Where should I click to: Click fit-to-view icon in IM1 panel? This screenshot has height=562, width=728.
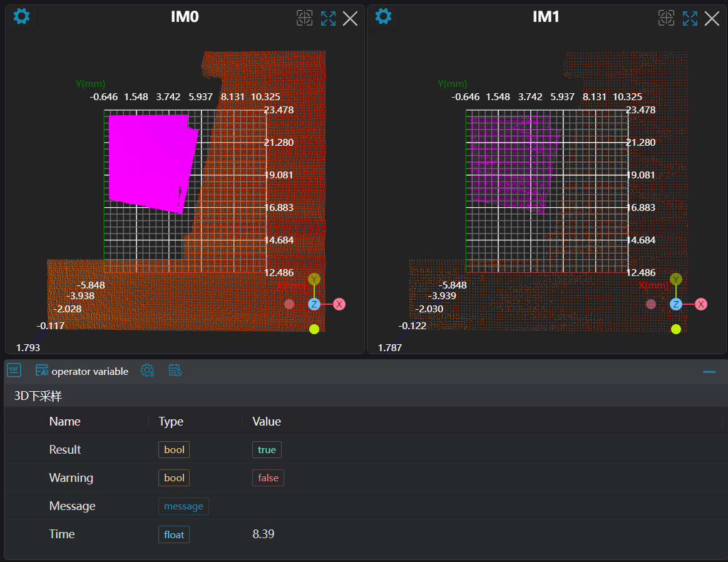(x=666, y=18)
